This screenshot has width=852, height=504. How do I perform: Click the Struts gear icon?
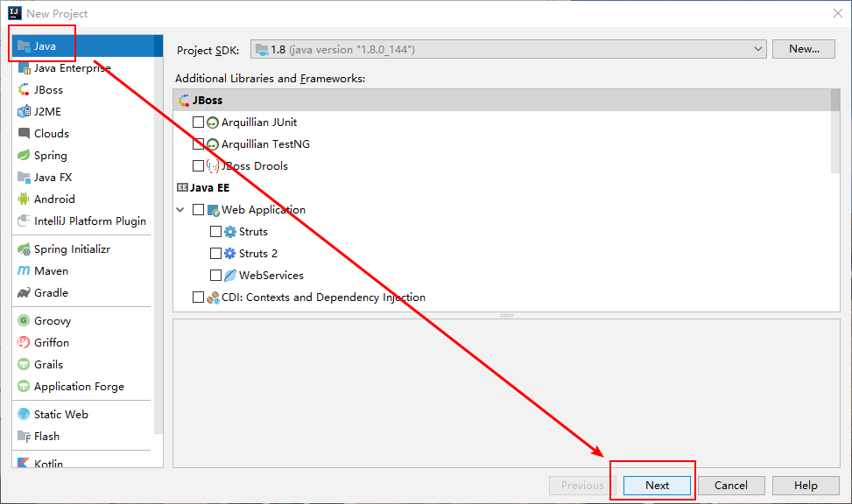coord(230,232)
